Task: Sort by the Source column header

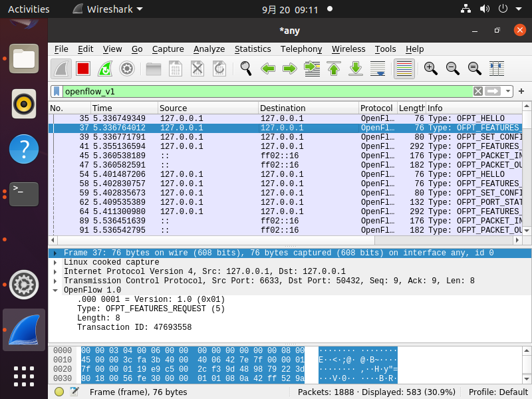Action: point(207,108)
